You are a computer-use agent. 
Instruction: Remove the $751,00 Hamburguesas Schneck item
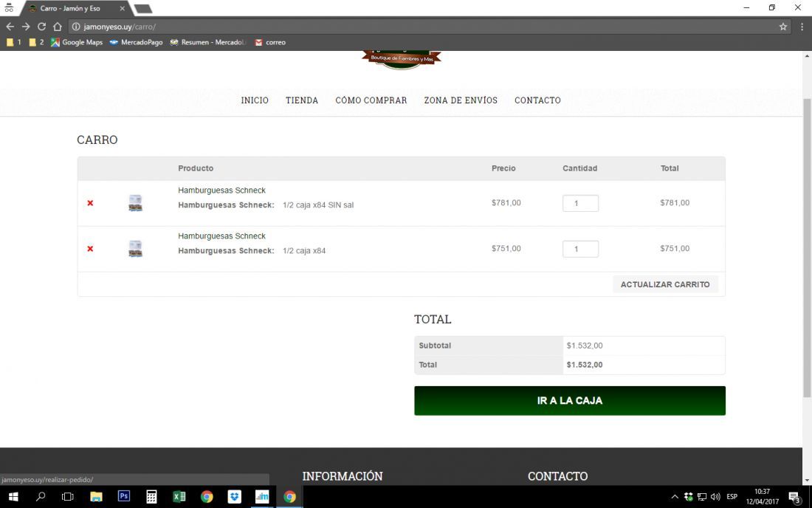click(x=90, y=249)
